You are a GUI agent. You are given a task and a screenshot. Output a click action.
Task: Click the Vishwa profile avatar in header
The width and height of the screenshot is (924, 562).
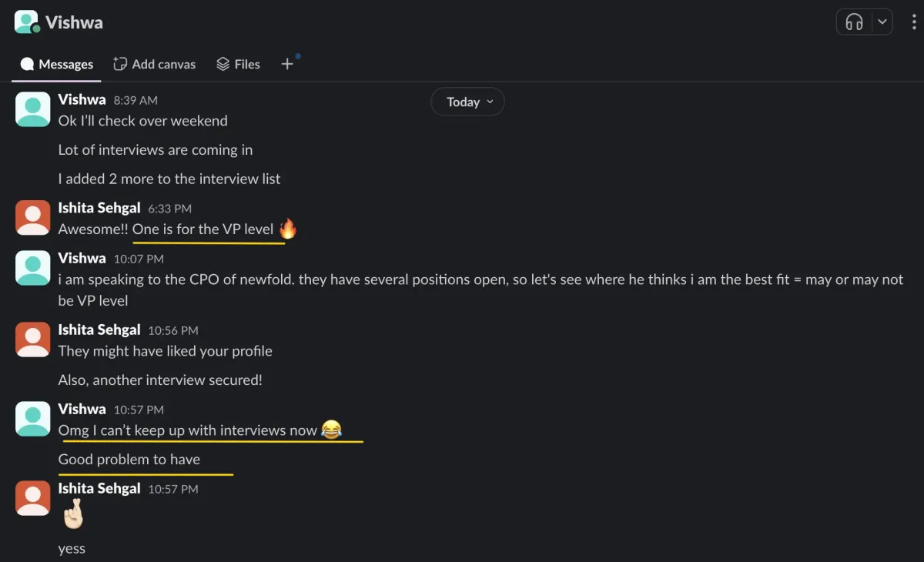[x=27, y=22]
